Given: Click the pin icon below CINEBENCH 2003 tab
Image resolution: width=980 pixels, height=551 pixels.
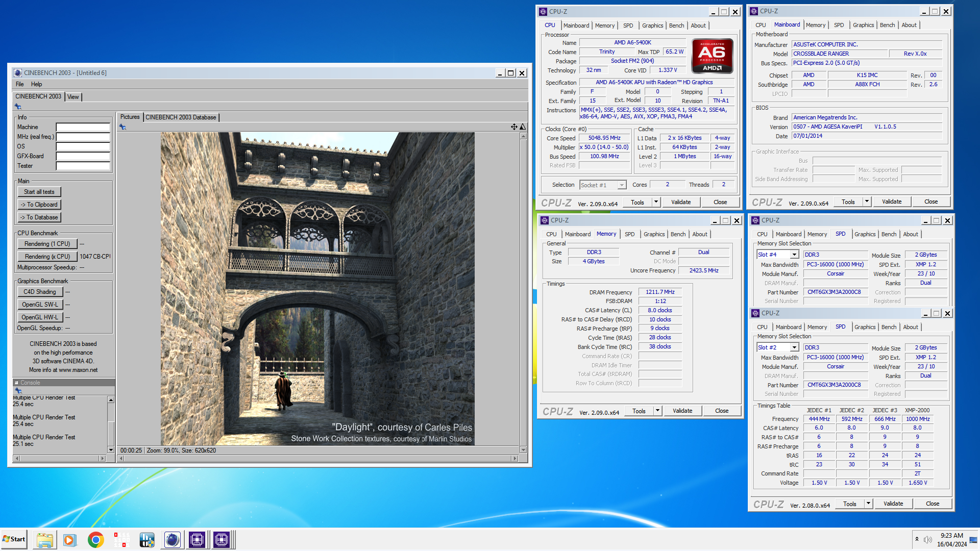Looking at the screenshot, I should coord(18,107).
